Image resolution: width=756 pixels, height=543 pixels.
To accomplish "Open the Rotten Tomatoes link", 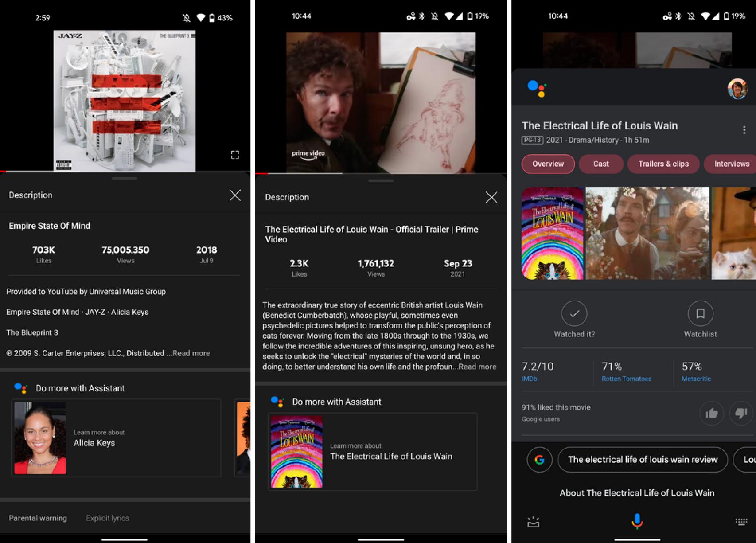I will coord(626,379).
